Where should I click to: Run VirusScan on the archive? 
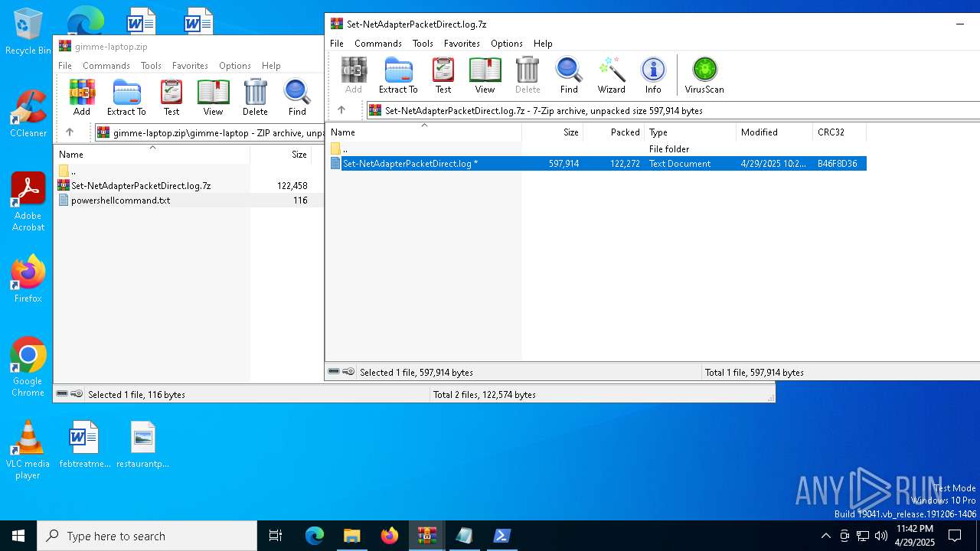(704, 75)
